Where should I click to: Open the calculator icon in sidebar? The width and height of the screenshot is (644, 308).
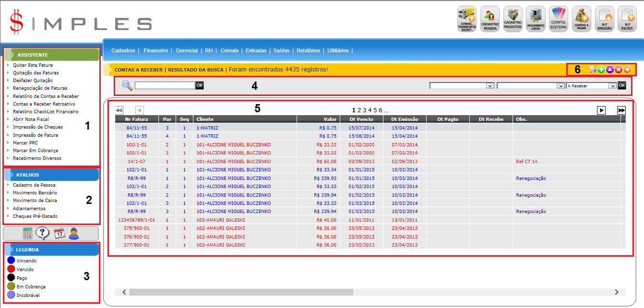[x=28, y=234]
